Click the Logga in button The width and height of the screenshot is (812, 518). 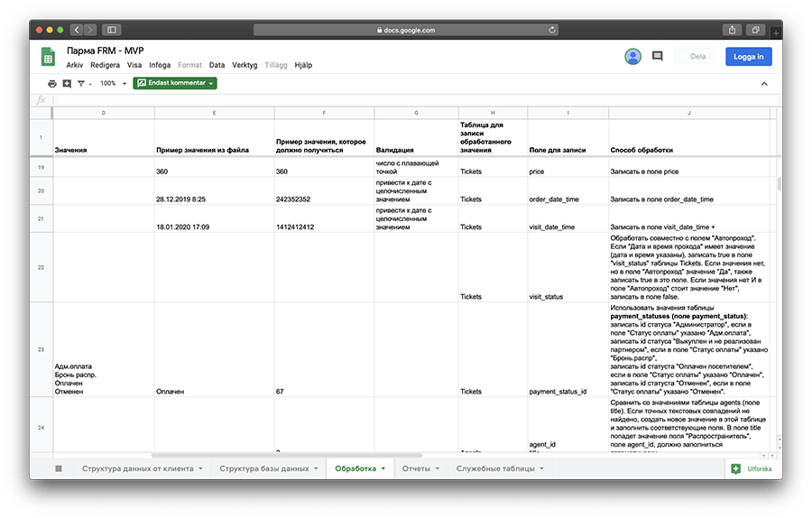point(748,57)
